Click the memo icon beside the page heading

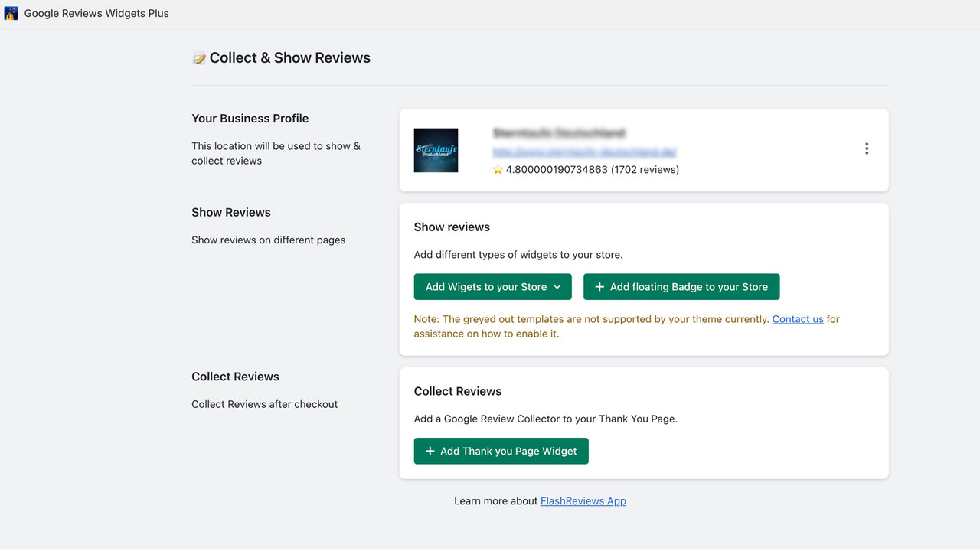(198, 57)
